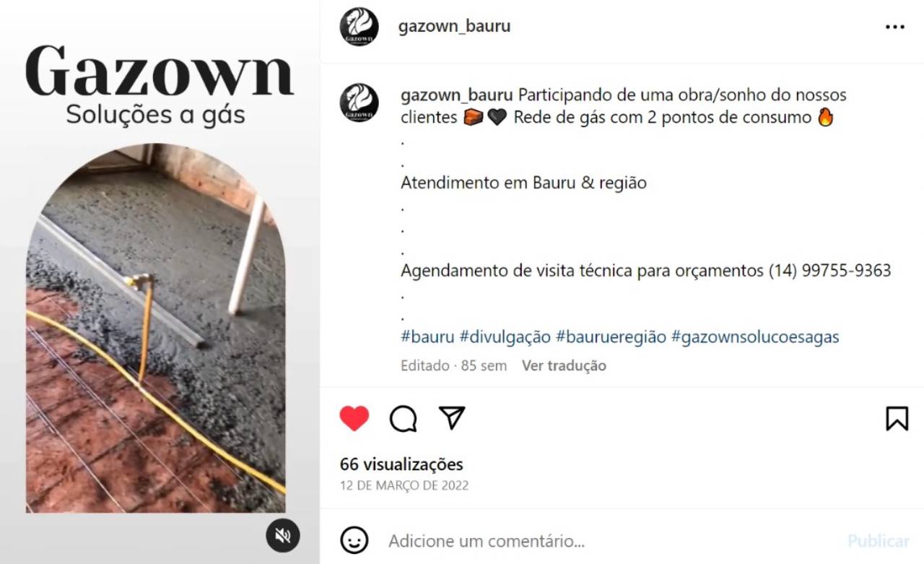Screen dimensions: 924x564
Task: Unlike the post with red heart
Action: click(x=354, y=418)
